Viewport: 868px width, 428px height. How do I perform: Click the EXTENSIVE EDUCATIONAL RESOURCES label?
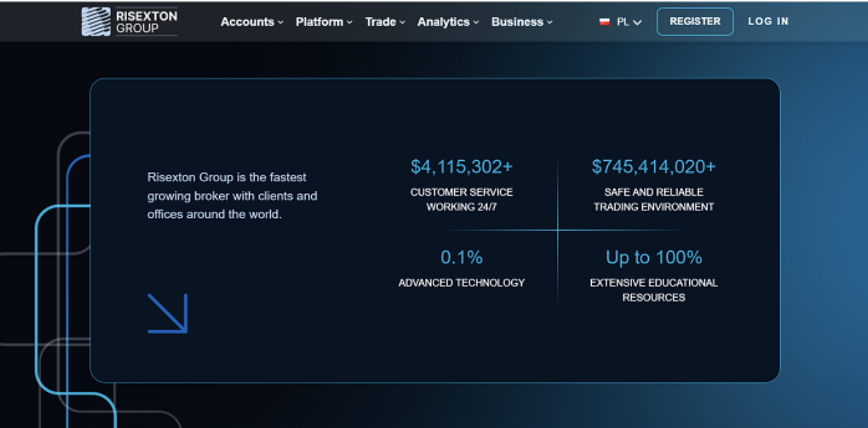[x=654, y=290]
